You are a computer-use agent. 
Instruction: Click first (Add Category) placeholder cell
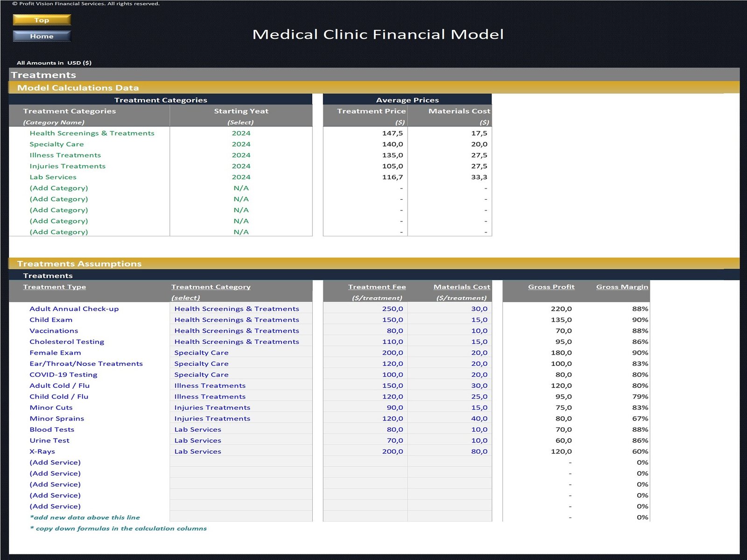pos(59,188)
